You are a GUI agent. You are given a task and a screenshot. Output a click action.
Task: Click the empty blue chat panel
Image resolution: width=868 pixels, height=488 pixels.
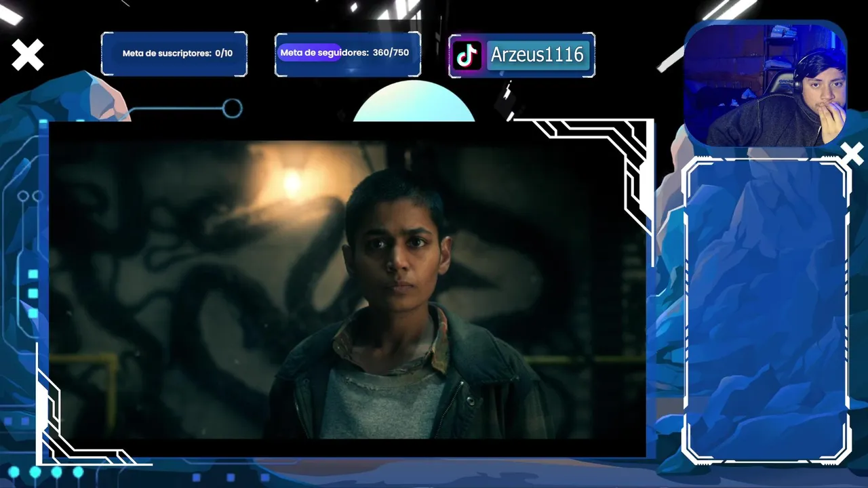(x=766, y=311)
